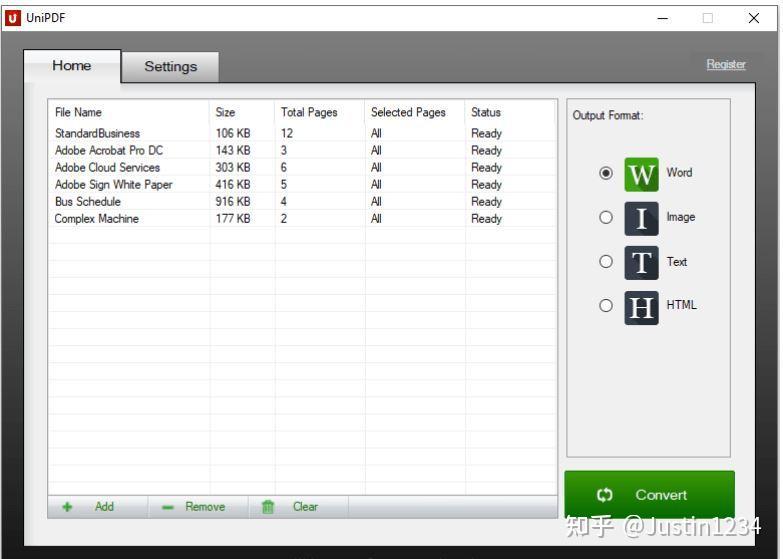
Task: Click the trash can Clear icon
Action: (268, 507)
